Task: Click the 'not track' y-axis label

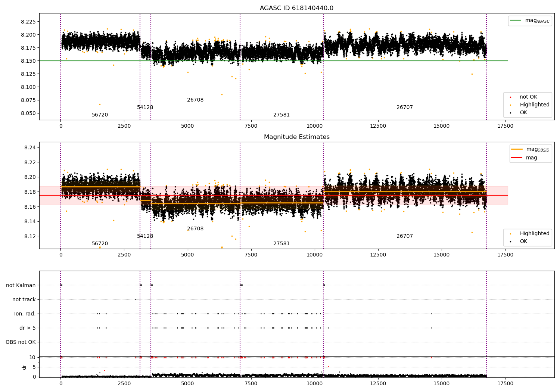Action: pos(24,299)
